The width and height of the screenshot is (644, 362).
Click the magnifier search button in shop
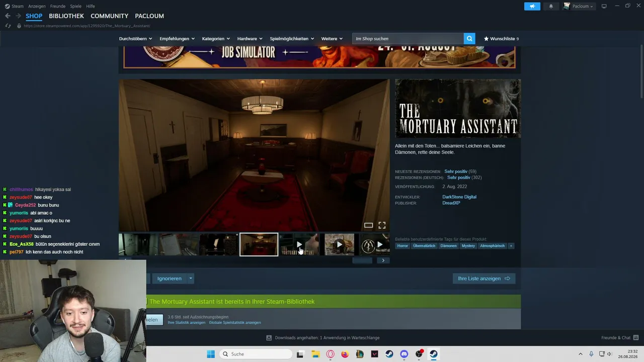pyautogui.click(x=469, y=39)
